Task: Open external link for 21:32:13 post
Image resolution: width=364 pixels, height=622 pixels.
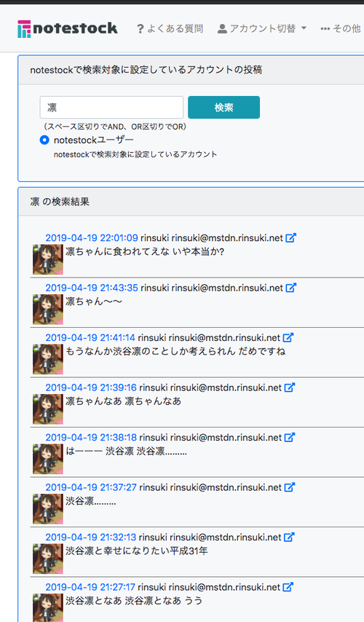Action: (x=289, y=537)
